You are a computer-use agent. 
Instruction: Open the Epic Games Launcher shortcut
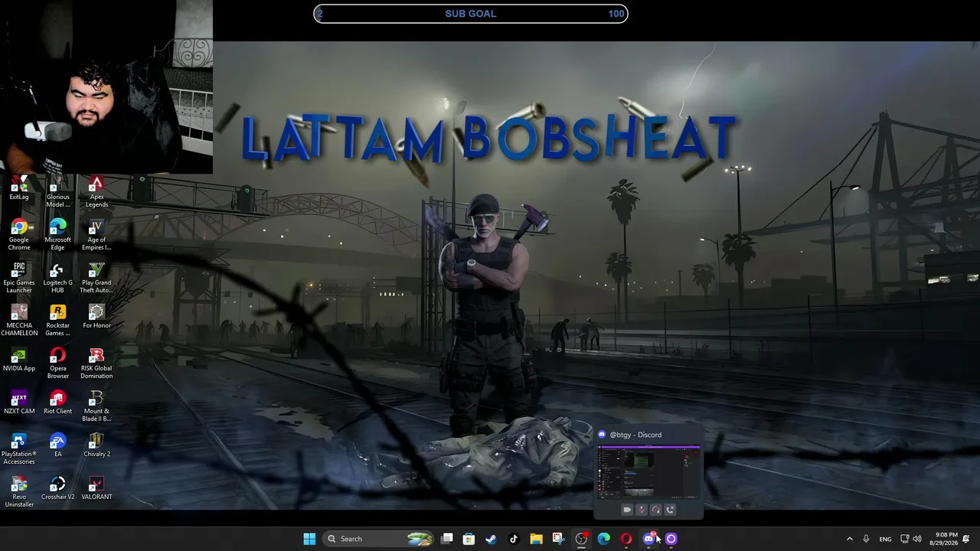(x=19, y=279)
